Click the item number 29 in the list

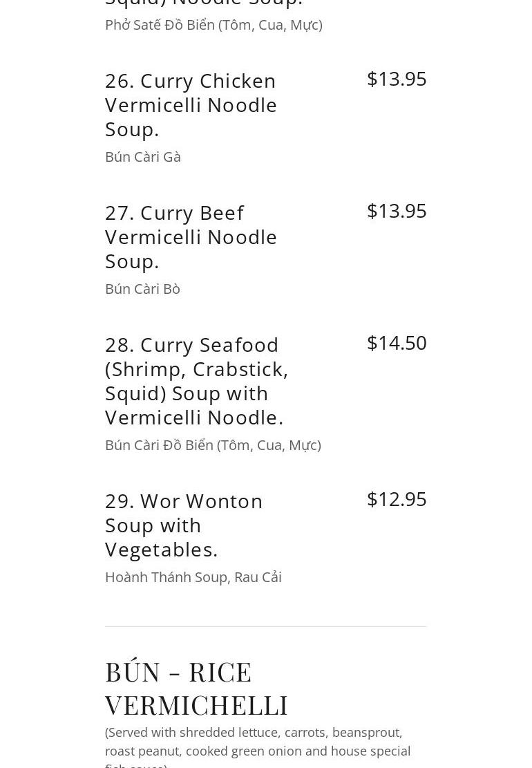119,501
